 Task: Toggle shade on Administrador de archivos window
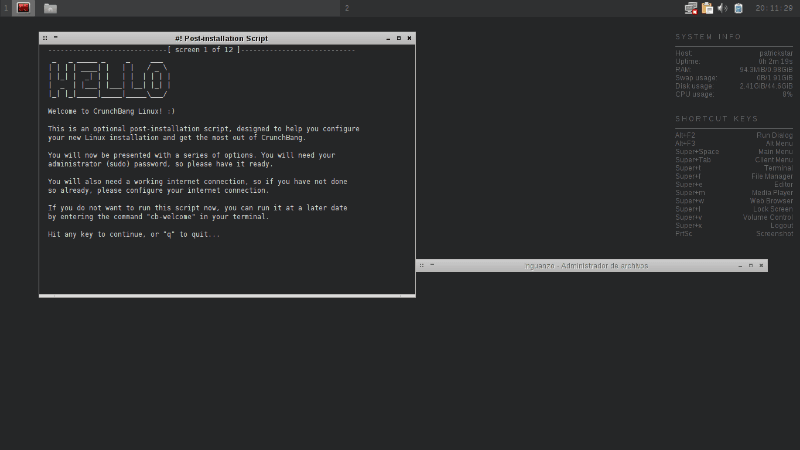[432, 266]
